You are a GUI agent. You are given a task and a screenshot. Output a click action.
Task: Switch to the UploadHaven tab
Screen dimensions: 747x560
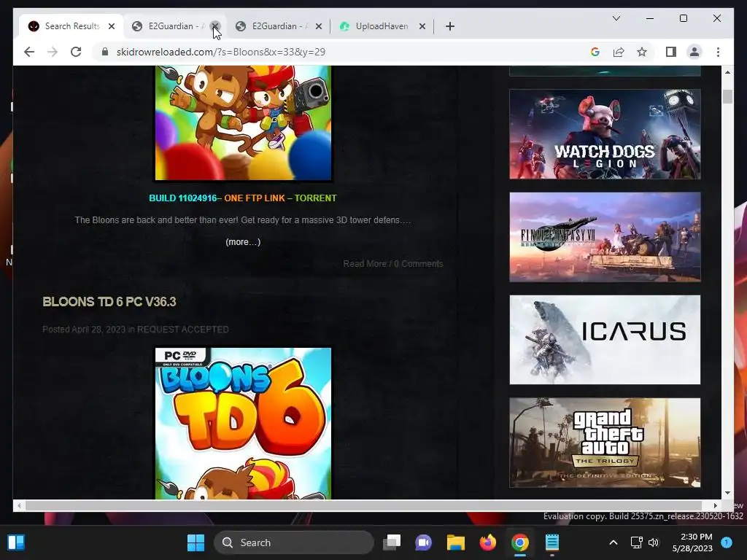tap(382, 26)
